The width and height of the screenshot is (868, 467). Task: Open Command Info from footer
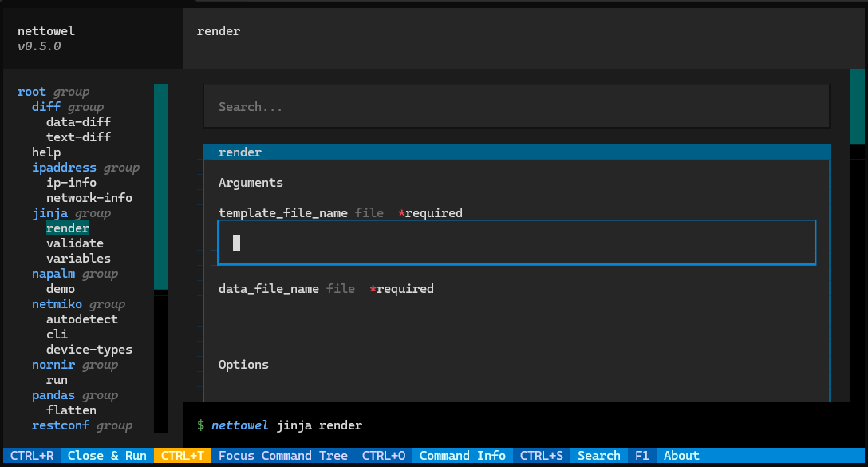point(462,456)
